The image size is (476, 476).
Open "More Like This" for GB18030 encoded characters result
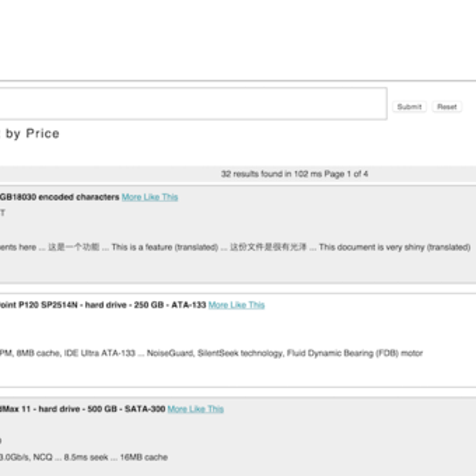pos(150,197)
